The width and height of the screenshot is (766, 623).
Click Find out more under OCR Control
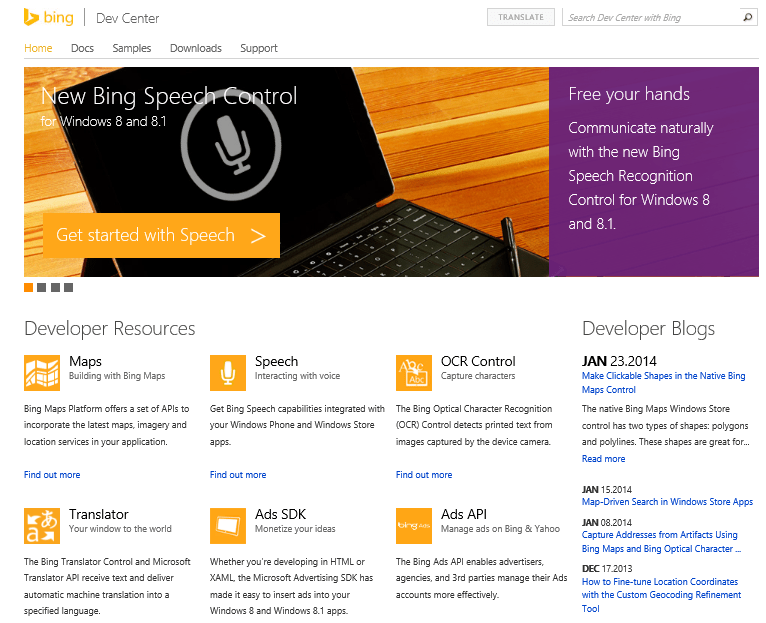pyautogui.click(x=424, y=474)
